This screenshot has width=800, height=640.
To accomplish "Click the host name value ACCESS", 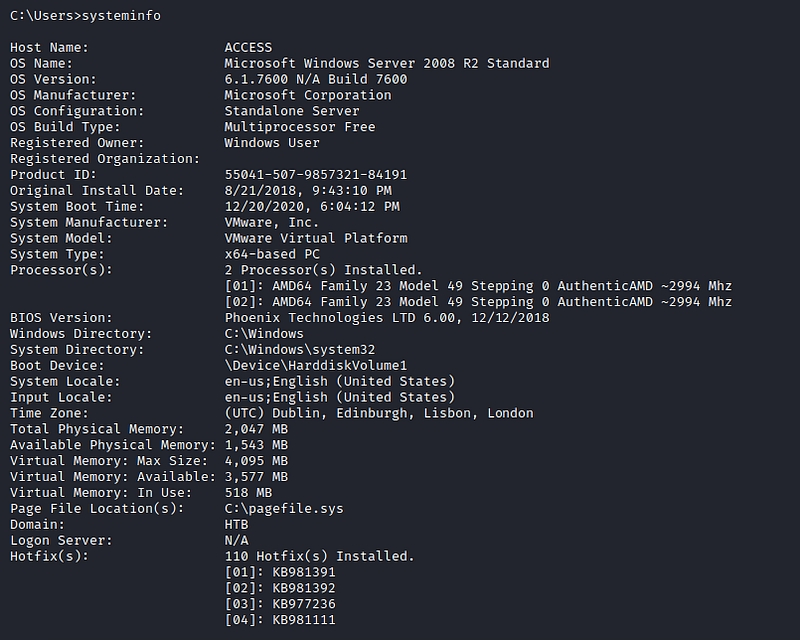I will click(248, 47).
